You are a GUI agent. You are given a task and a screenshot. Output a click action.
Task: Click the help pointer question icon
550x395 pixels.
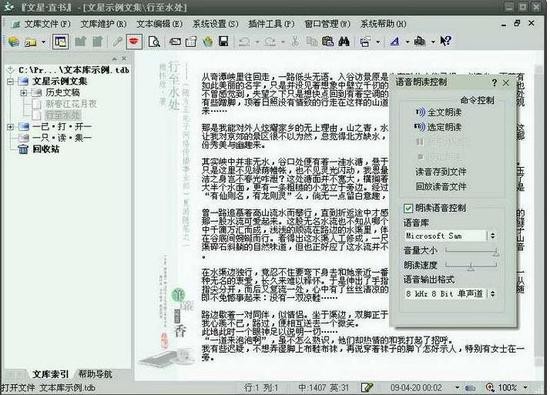pos(445,41)
